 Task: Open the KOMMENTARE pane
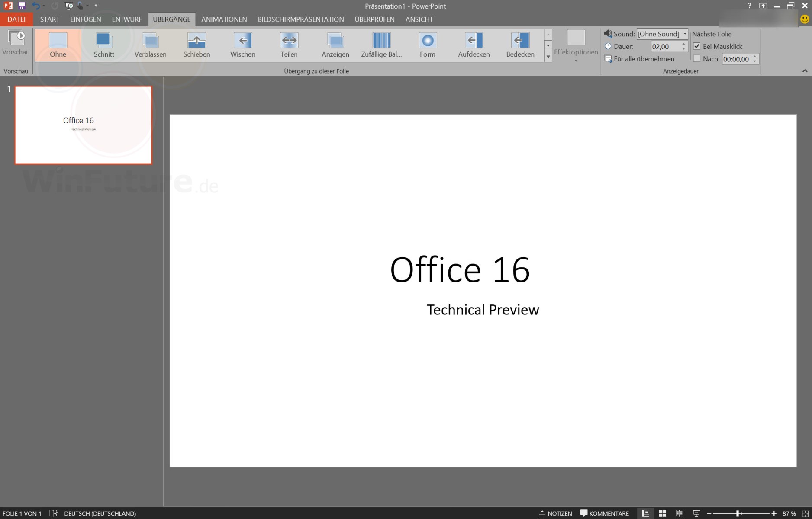(605, 513)
